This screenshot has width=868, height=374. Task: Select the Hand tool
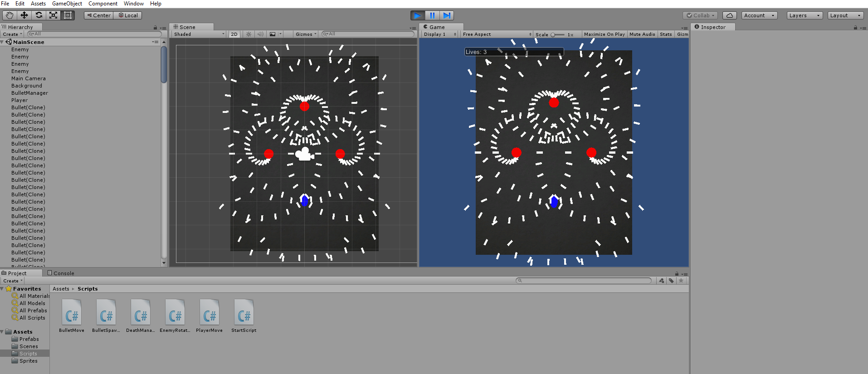(10, 15)
